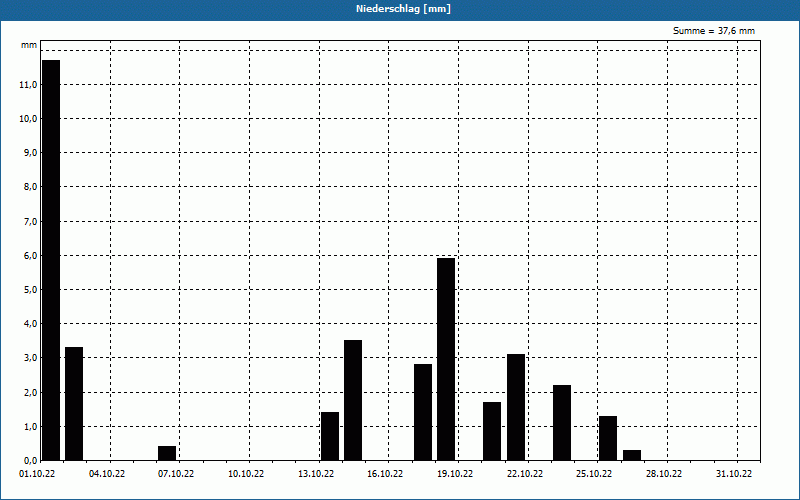Click the y-axis value "11,0"
800x500 pixels.
coord(29,85)
